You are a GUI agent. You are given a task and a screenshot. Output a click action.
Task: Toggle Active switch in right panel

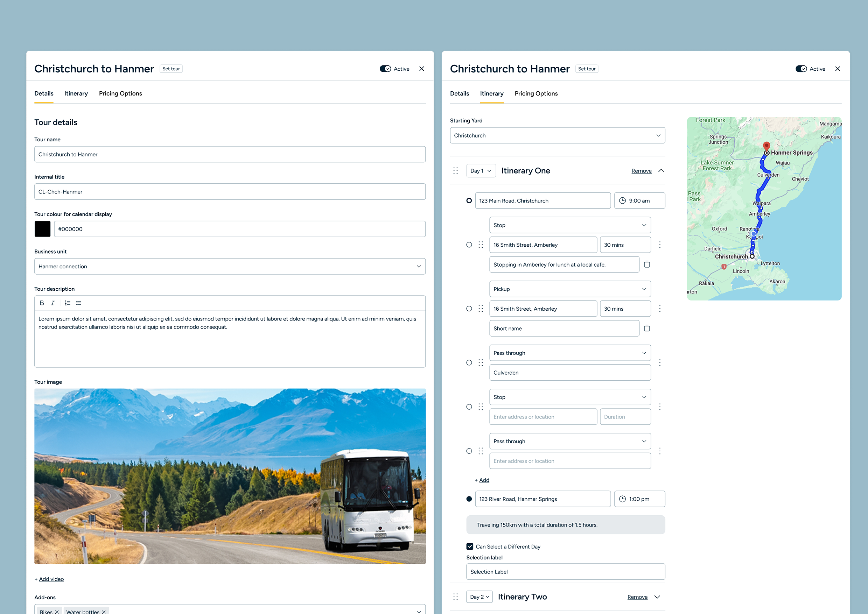pos(801,69)
